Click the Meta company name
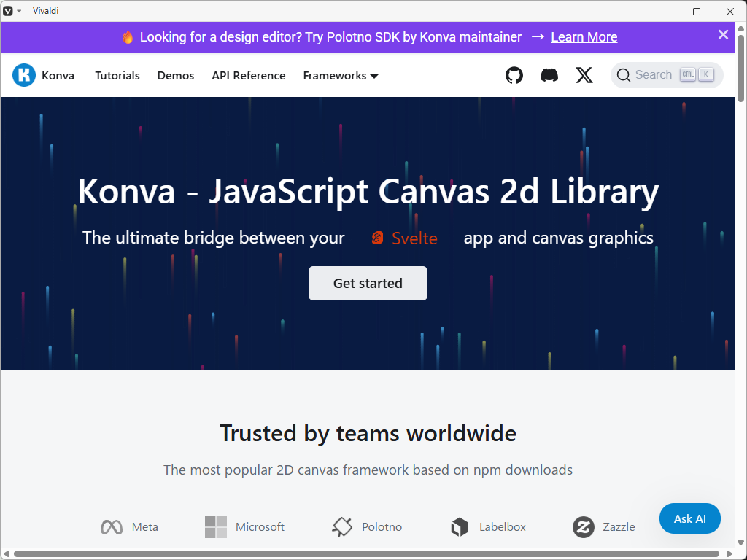This screenshot has height=560, width=747. pos(145,527)
